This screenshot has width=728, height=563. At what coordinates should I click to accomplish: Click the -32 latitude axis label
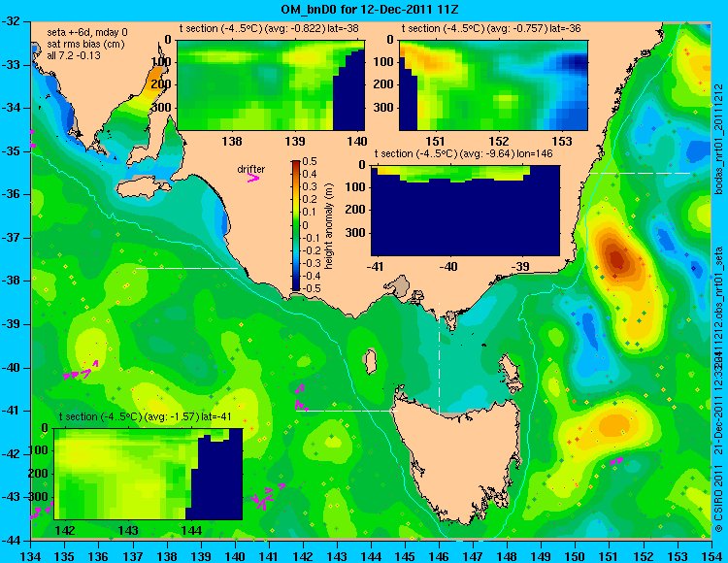13,21
